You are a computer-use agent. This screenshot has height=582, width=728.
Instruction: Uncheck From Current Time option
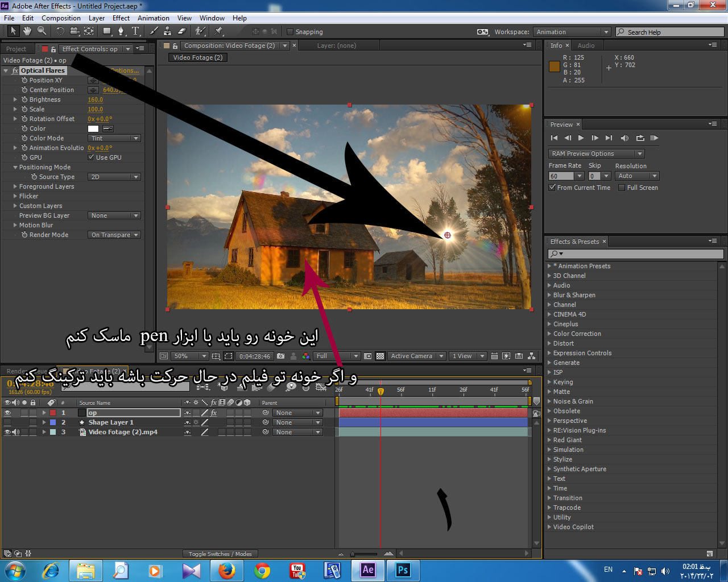[x=552, y=188]
